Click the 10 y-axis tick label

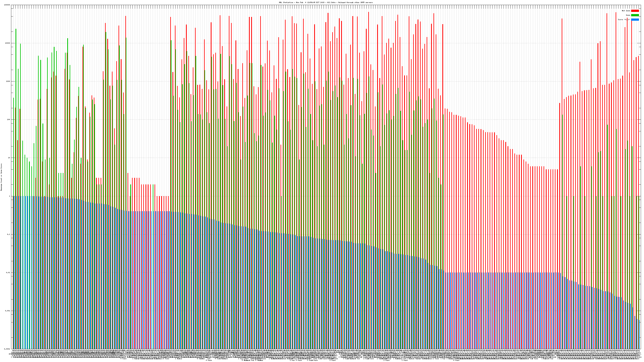pos(9,158)
